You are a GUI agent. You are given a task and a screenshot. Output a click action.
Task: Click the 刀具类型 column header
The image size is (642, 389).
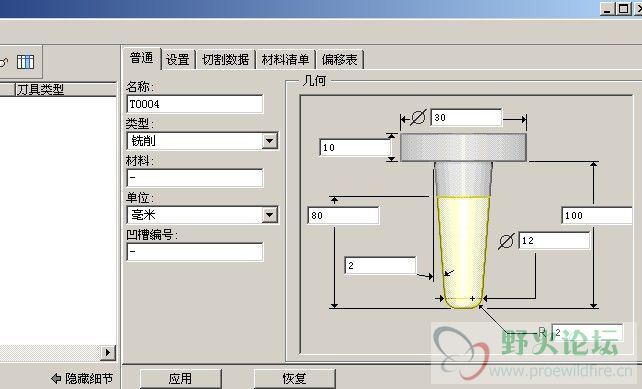66,89
